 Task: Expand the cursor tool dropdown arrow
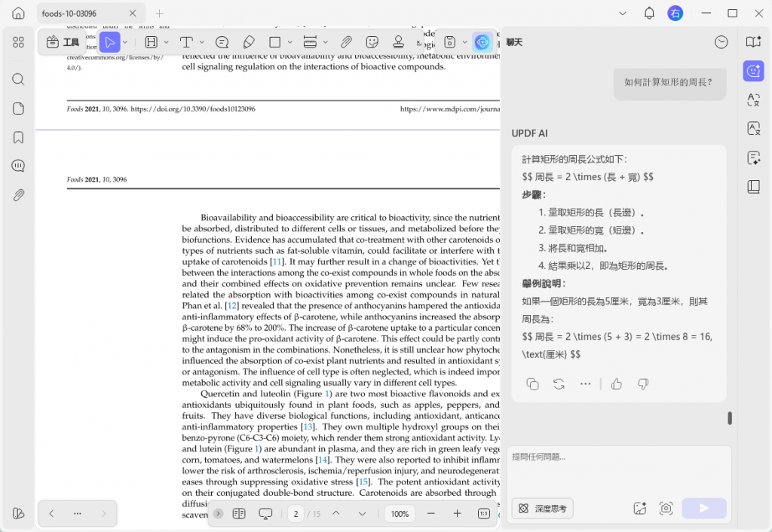[125, 42]
